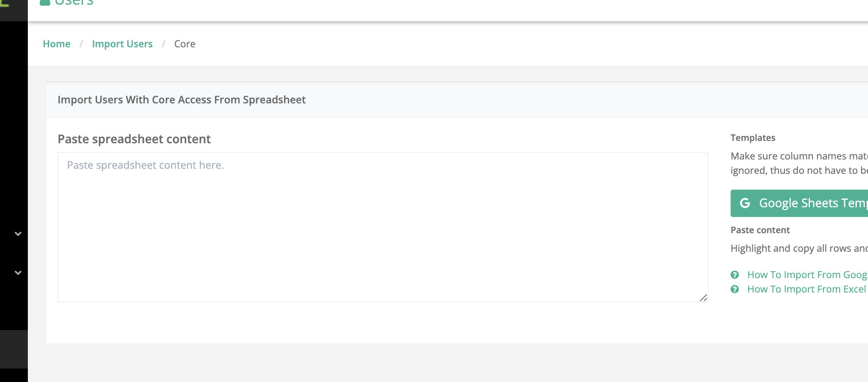Click the question-mark icon nearest Paste content section
Image resolution: width=868 pixels, height=382 pixels.
[x=735, y=274]
